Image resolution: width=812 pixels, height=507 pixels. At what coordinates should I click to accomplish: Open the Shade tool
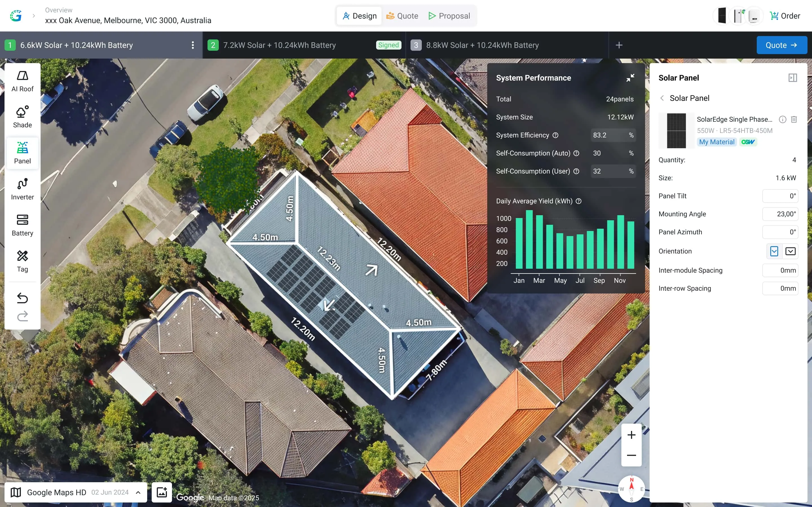23,117
